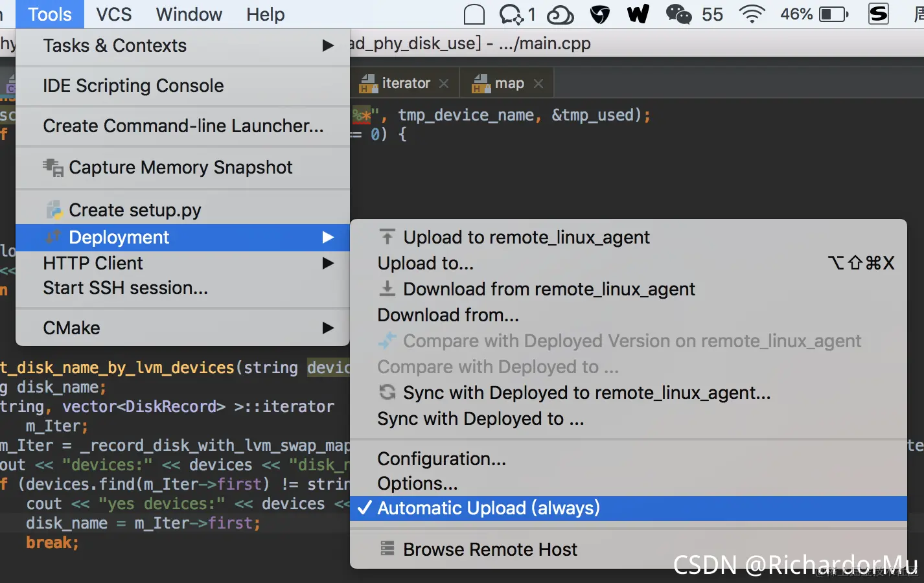Viewport: 924px width, 583px height.
Task: Click the Browse Remote Host icon
Action: tap(387, 549)
